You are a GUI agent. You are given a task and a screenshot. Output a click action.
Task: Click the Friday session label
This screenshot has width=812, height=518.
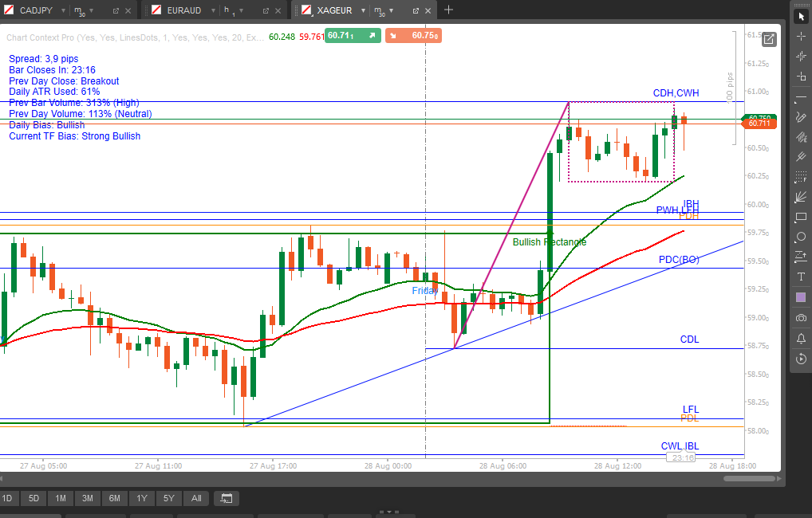(x=424, y=291)
